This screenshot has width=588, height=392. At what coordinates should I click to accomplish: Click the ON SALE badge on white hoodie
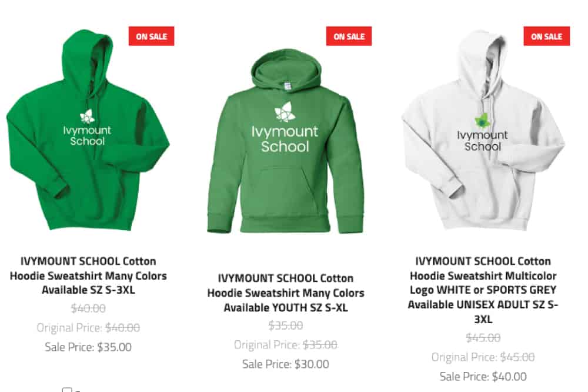click(x=546, y=36)
